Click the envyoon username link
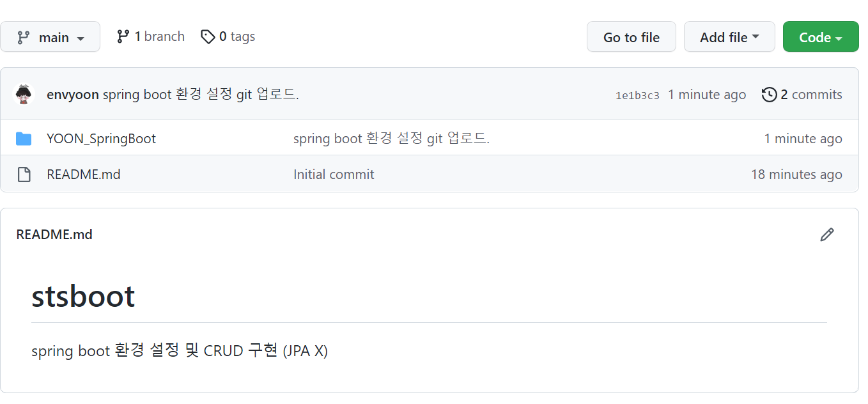The width and height of the screenshot is (868, 404). [72, 94]
